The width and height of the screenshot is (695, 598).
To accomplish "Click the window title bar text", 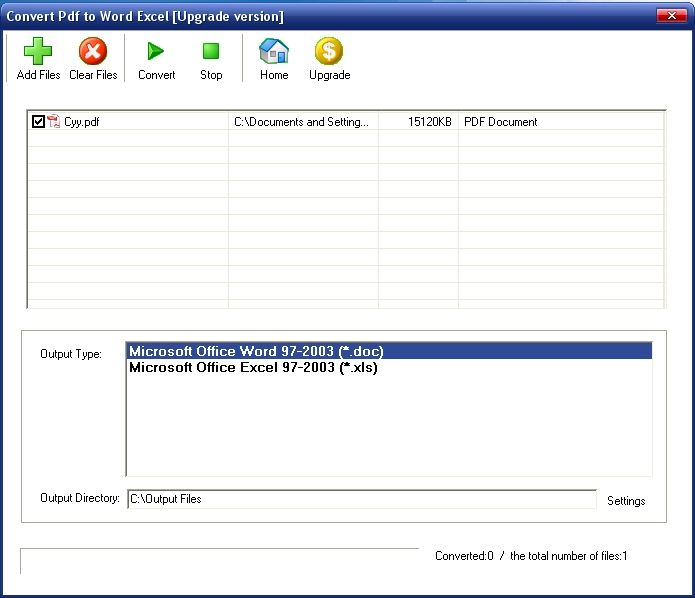I will [x=145, y=16].
